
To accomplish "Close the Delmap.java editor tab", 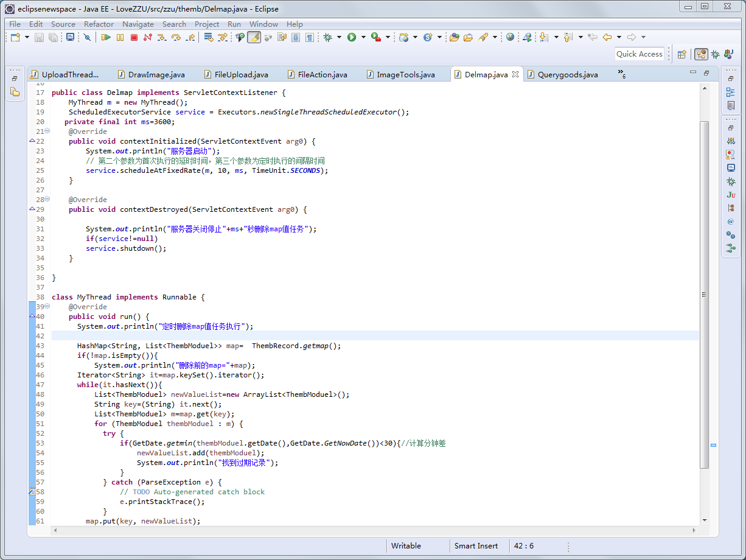I will [x=515, y=74].
